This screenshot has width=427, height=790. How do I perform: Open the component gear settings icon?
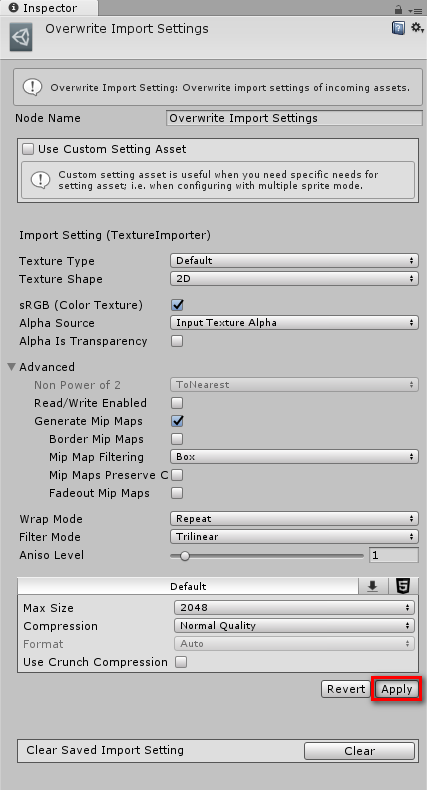417,28
